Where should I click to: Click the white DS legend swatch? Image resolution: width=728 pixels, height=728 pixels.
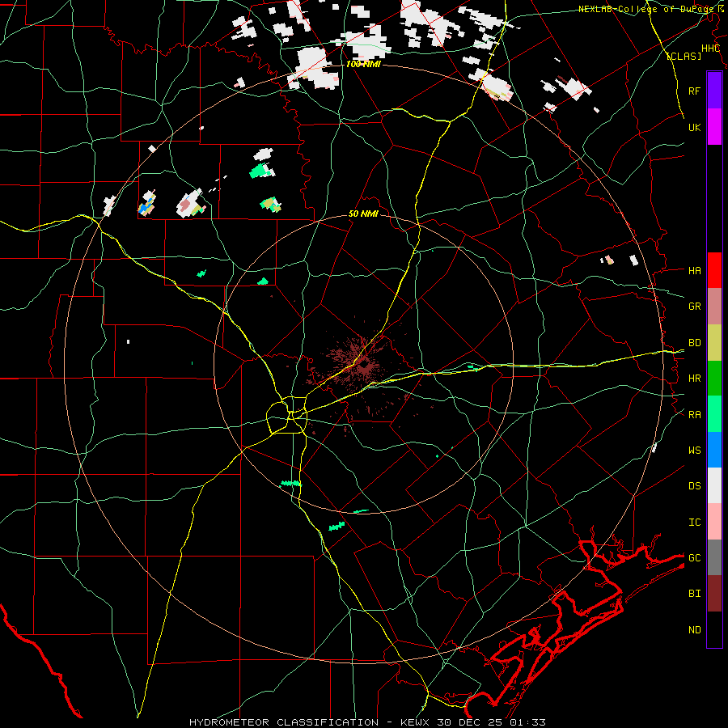pyautogui.click(x=714, y=485)
